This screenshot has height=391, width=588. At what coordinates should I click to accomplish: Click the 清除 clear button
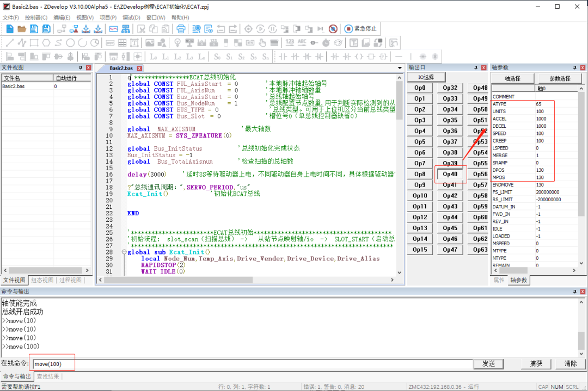pos(570,364)
